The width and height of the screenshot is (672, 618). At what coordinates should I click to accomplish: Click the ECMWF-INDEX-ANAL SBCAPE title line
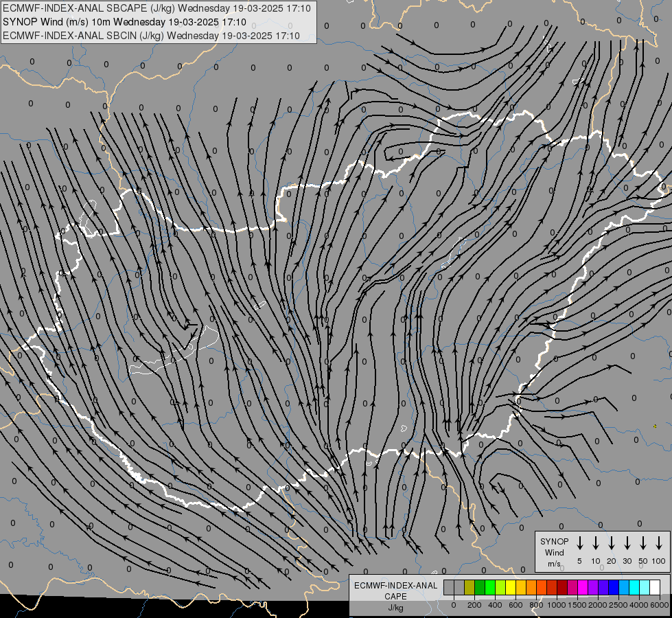pos(157,8)
